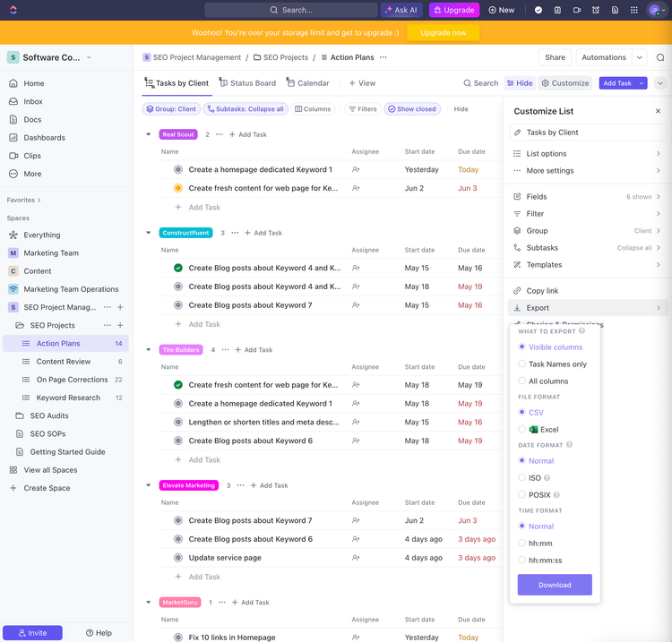Select ISO date format
This screenshot has height=642, width=672.
530,478
